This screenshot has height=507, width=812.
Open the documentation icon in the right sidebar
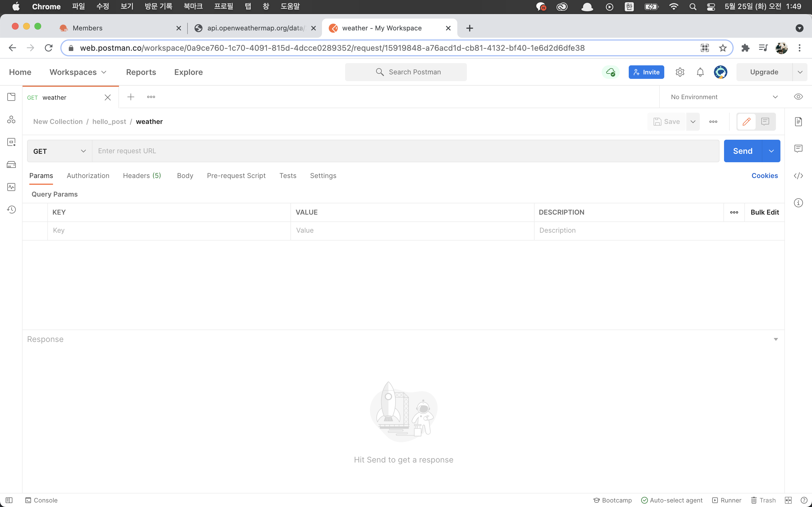click(798, 121)
